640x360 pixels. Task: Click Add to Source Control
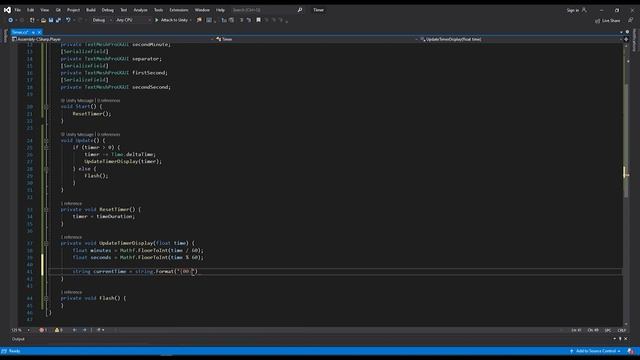point(596,351)
